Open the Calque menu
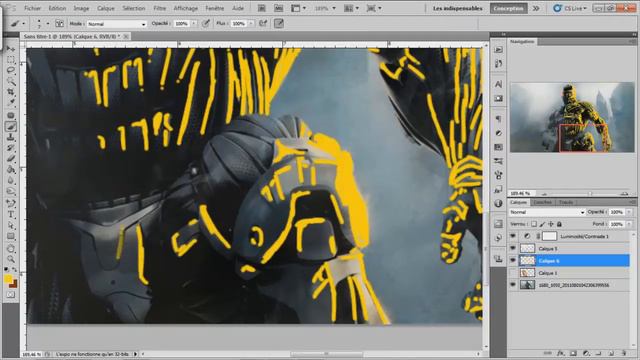 point(106,8)
